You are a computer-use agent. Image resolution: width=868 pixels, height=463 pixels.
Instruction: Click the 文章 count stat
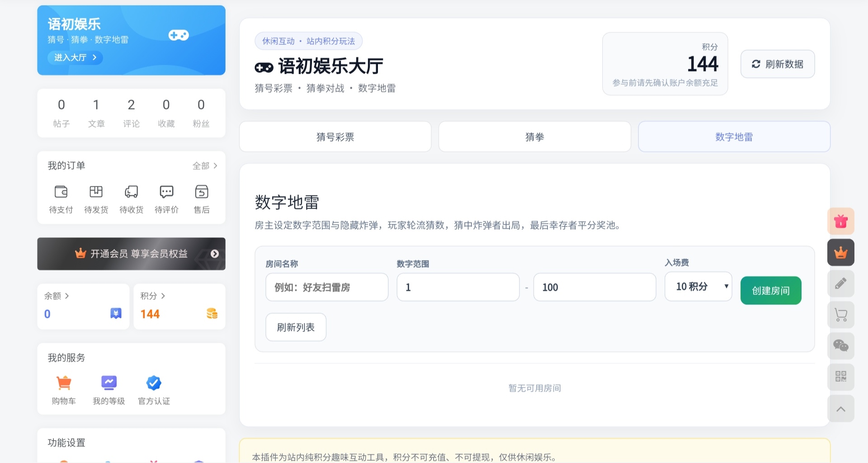click(96, 113)
